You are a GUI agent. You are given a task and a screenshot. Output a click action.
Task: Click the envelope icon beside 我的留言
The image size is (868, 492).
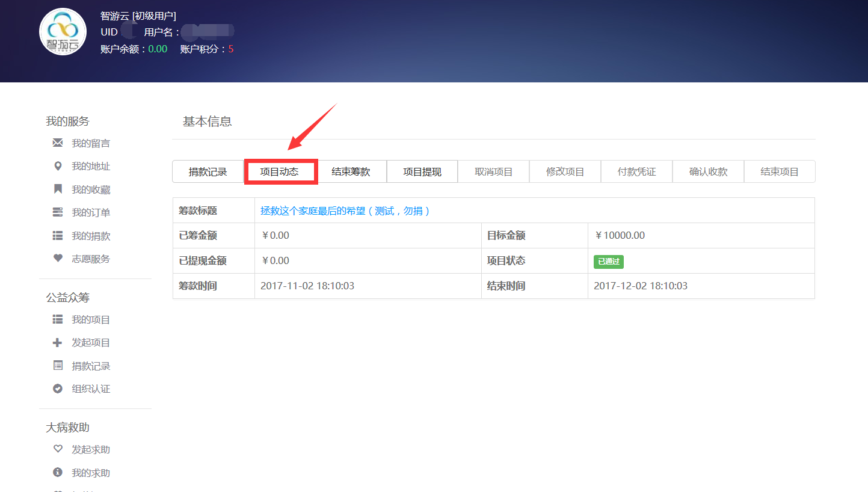point(58,143)
